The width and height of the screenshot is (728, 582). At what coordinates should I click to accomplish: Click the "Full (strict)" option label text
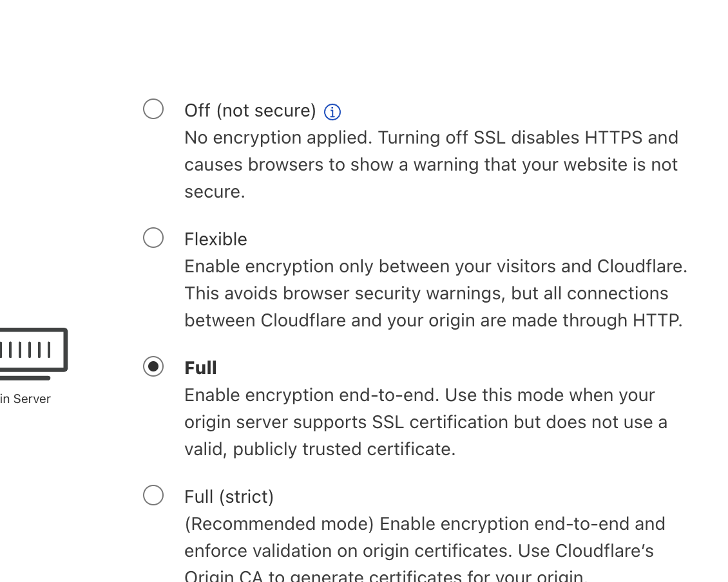(229, 497)
